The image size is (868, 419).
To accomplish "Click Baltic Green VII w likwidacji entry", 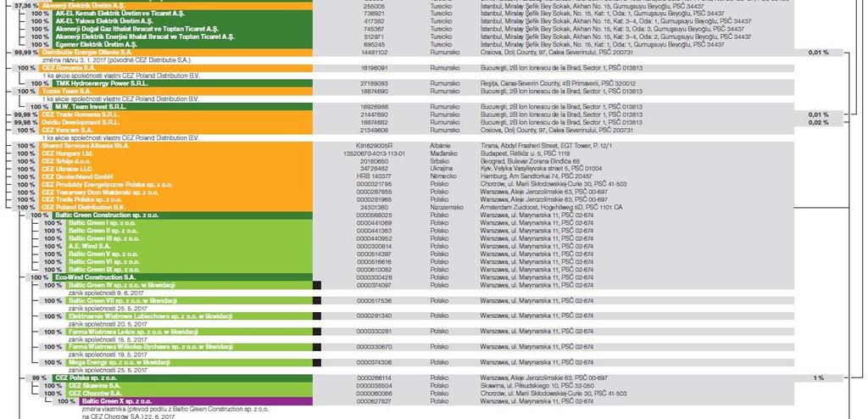I will (123, 300).
